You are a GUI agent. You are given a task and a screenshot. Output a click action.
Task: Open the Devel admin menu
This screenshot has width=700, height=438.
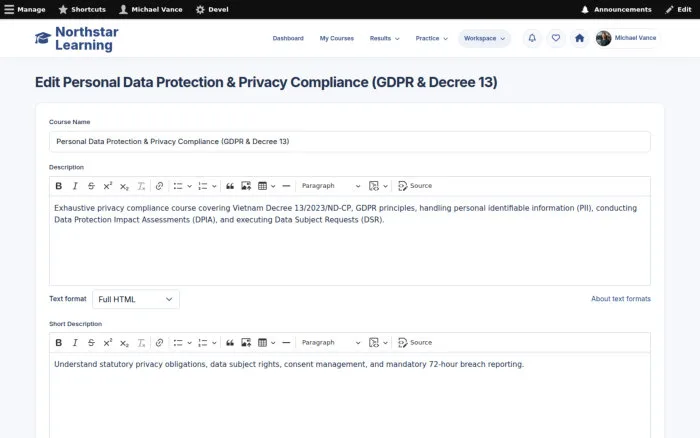pos(212,9)
